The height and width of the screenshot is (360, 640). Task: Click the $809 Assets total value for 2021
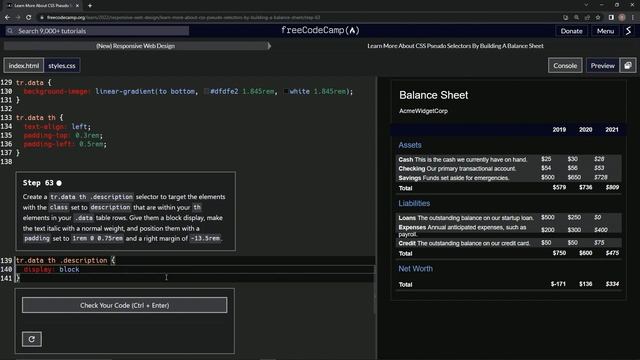coord(612,187)
